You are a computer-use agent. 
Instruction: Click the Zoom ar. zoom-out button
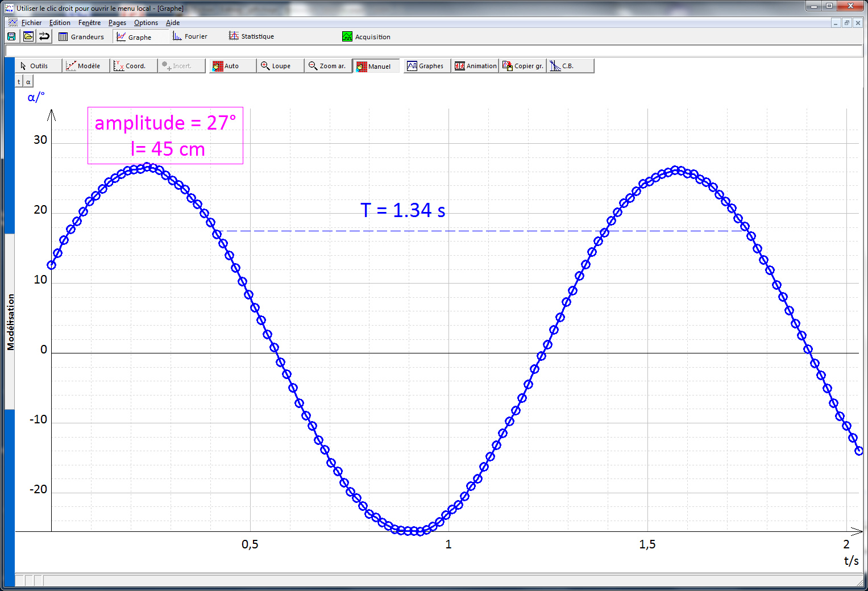tap(328, 66)
